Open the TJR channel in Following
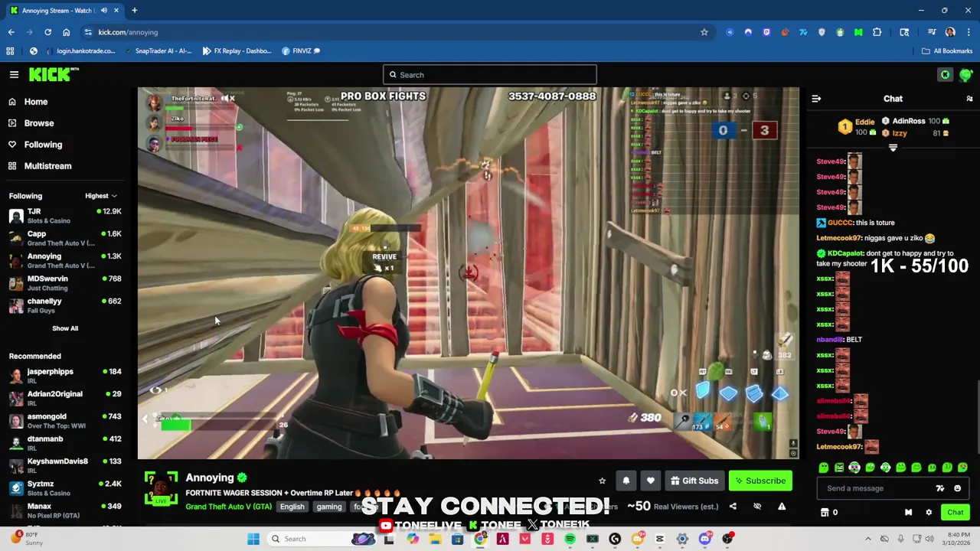980x551 pixels. tap(65, 216)
